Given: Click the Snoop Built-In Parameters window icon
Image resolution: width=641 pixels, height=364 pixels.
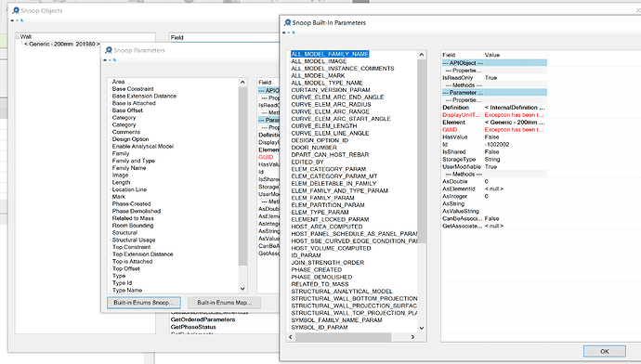Looking at the screenshot, I should 287,23.
